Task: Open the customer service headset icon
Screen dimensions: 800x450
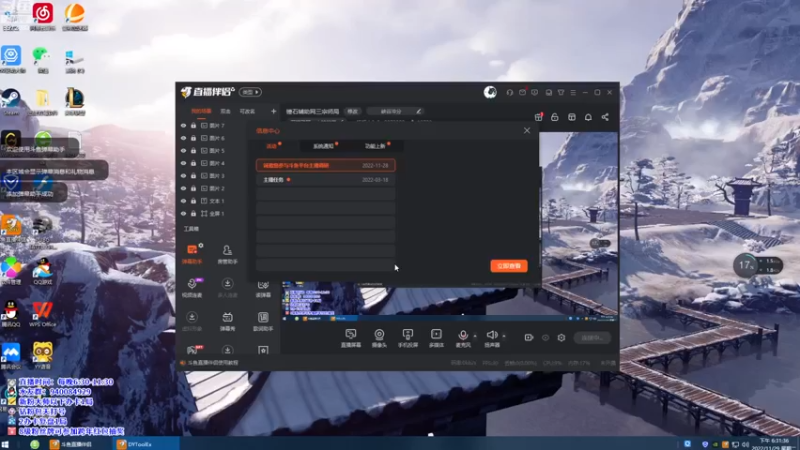Action: coord(510,92)
